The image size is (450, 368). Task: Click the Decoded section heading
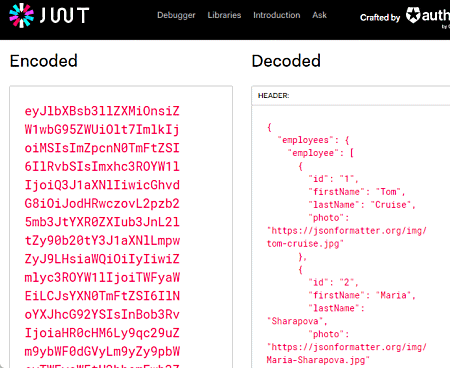coord(286,61)
